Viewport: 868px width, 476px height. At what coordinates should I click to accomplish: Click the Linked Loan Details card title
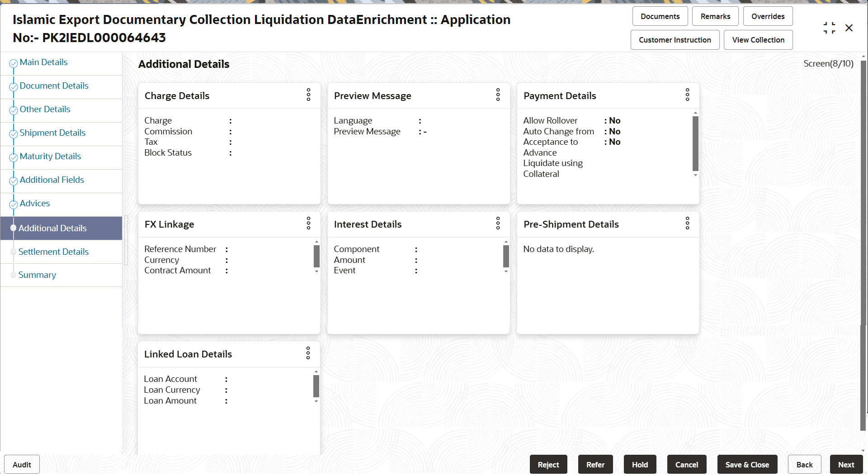tap(188, 354)
